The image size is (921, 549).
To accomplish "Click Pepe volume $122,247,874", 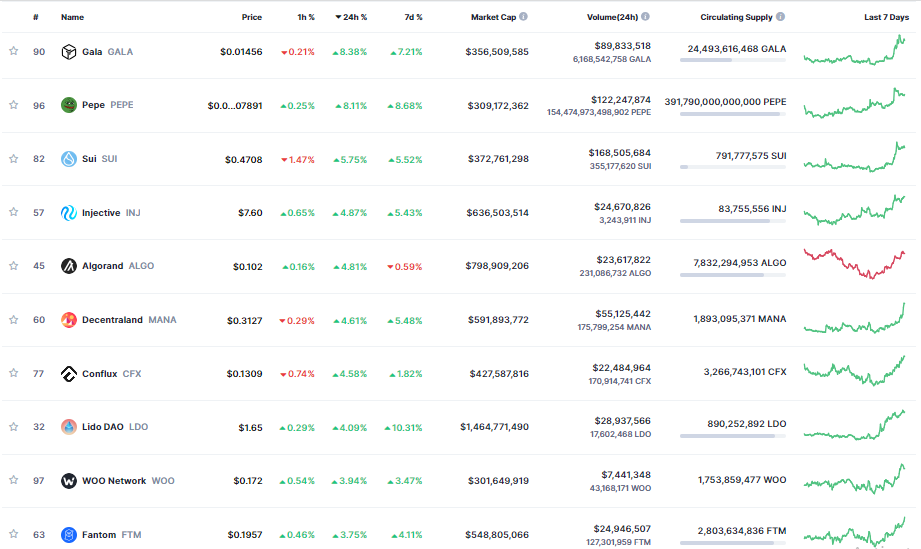I will (x=621, y=100).
